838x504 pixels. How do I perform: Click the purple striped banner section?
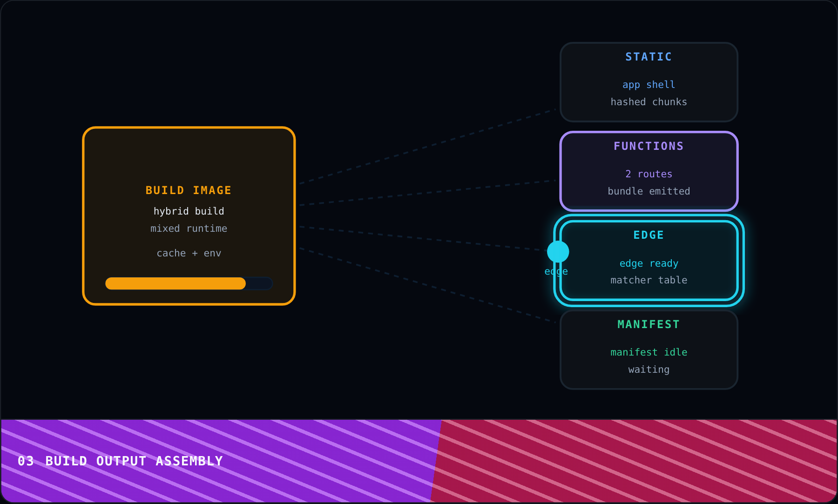(x=219, y=461)
